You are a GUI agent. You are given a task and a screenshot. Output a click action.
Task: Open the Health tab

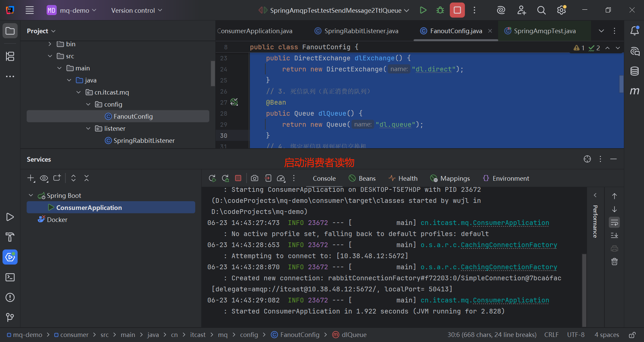point(403,178)
